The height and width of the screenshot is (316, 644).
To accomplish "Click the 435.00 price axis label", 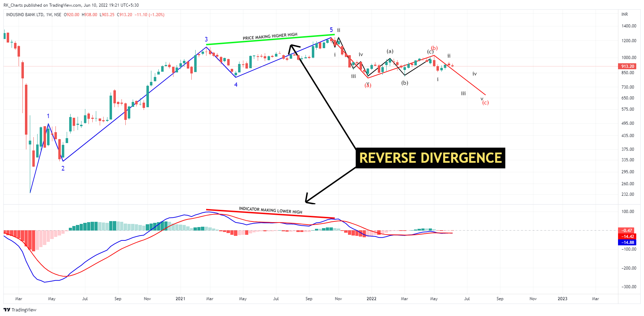I will tap(628, 136).
